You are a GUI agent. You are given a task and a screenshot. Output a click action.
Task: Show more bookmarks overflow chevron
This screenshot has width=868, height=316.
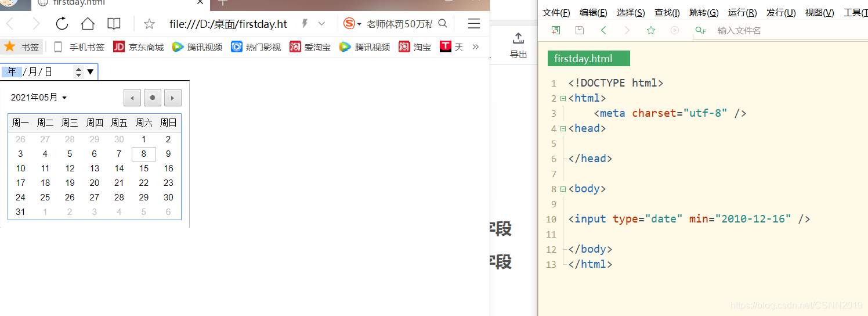[x=476, y=47]
